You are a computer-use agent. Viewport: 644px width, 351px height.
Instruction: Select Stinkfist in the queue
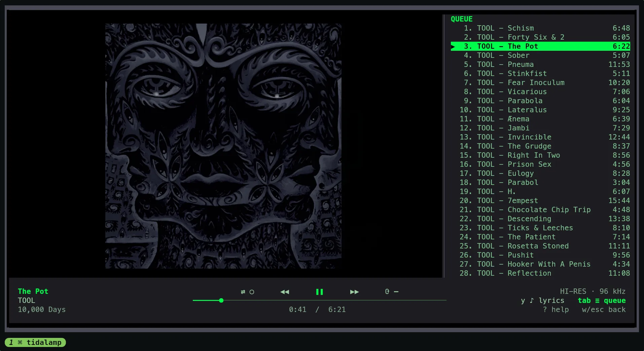[x=540, y=74]
